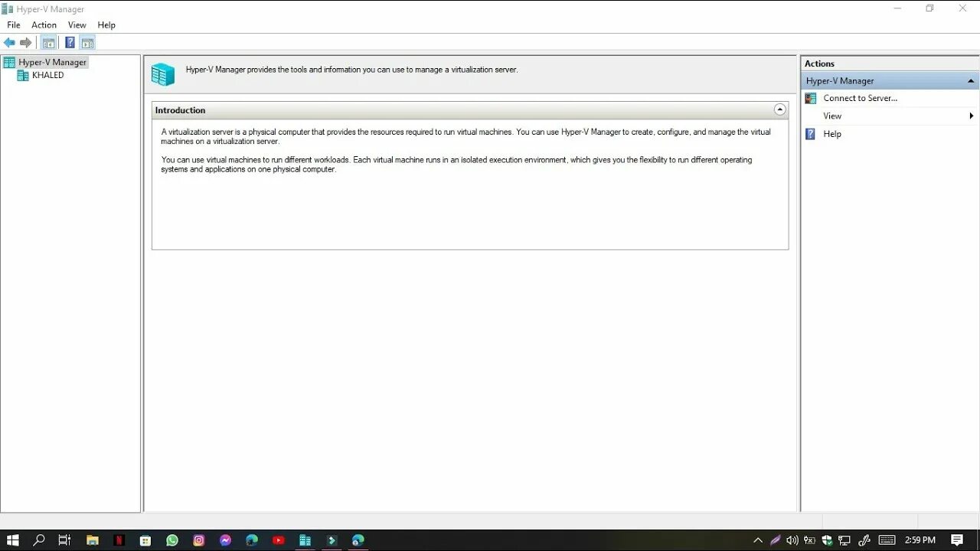This screenshot has width=980, height=551.
Task: Open the Action Center notifications icon
Action: (957, 540)
